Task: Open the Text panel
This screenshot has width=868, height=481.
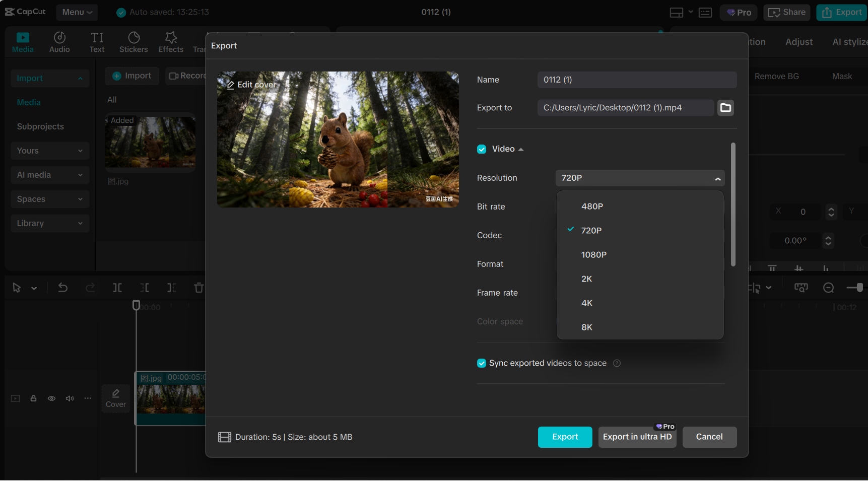Action: point(97,41)
